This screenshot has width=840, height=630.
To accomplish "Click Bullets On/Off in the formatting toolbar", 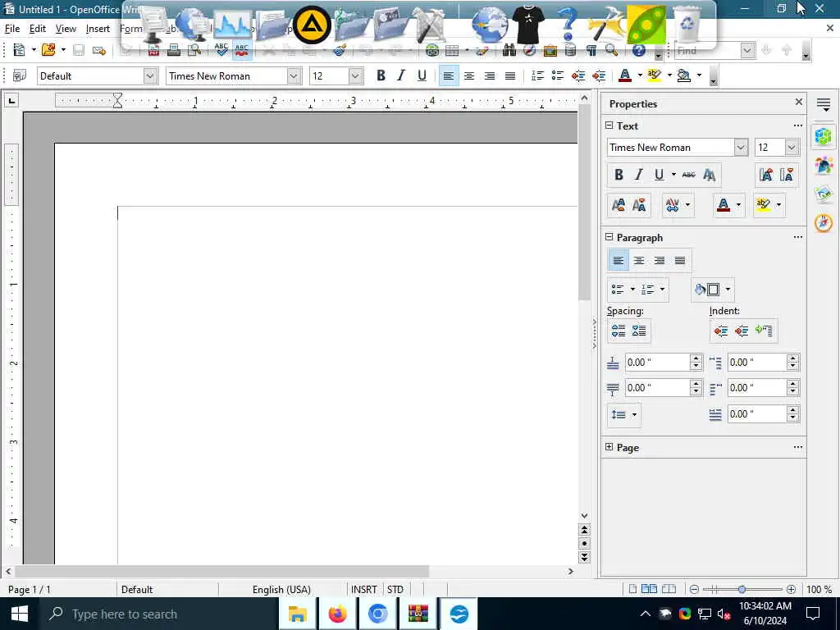I will click(558, 75).
